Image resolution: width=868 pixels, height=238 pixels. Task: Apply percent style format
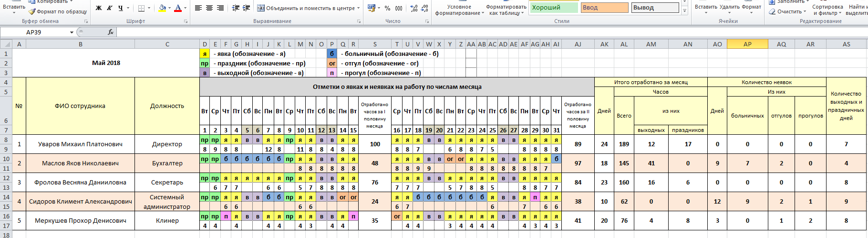coord(387,8)
